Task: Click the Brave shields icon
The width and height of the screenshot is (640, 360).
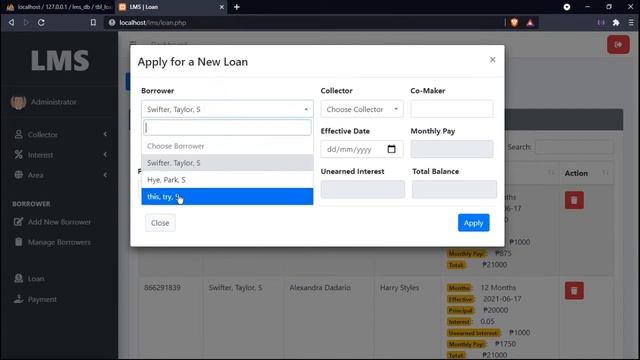Action: 514,23
